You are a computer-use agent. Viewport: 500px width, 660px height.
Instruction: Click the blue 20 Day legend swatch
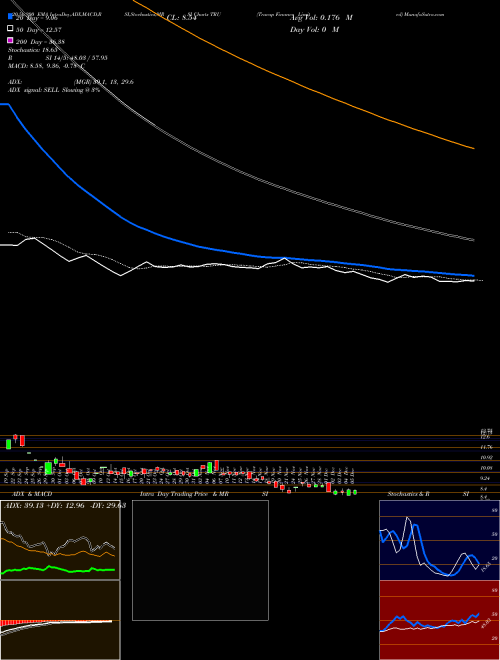pos(10,17)
